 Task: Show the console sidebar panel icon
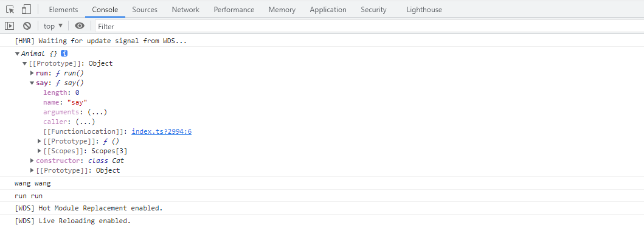pos(10,26)
